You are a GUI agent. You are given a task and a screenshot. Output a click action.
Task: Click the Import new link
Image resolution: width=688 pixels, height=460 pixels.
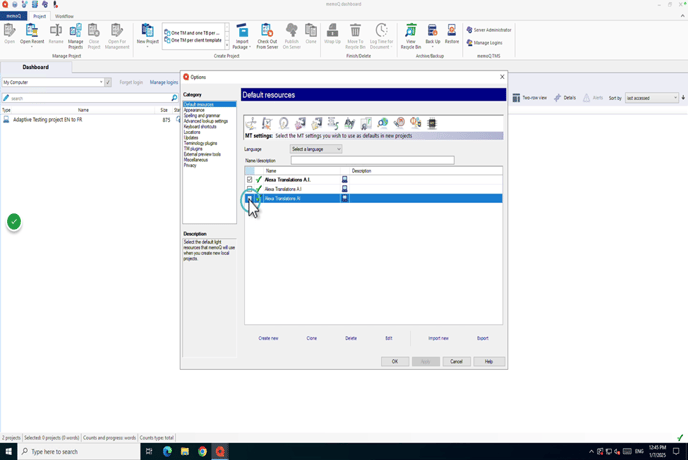point(438,338)
